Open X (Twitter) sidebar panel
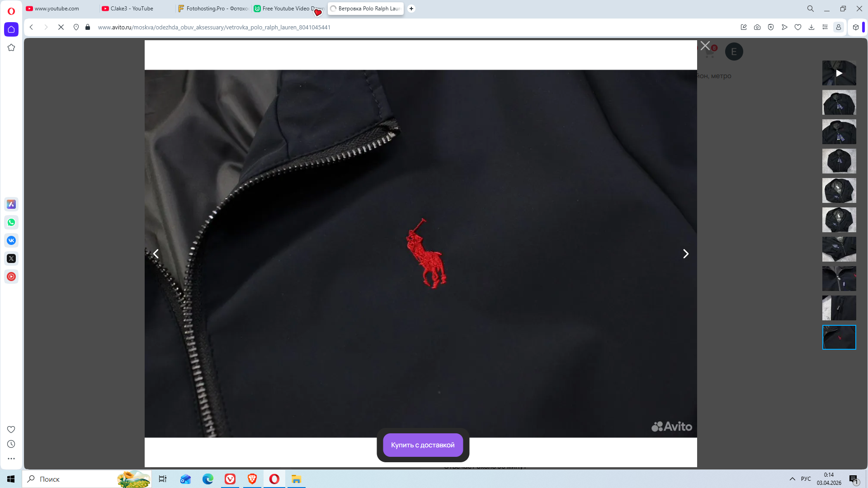Viewport: 868px width, 488px height. (x=11, y=258)
